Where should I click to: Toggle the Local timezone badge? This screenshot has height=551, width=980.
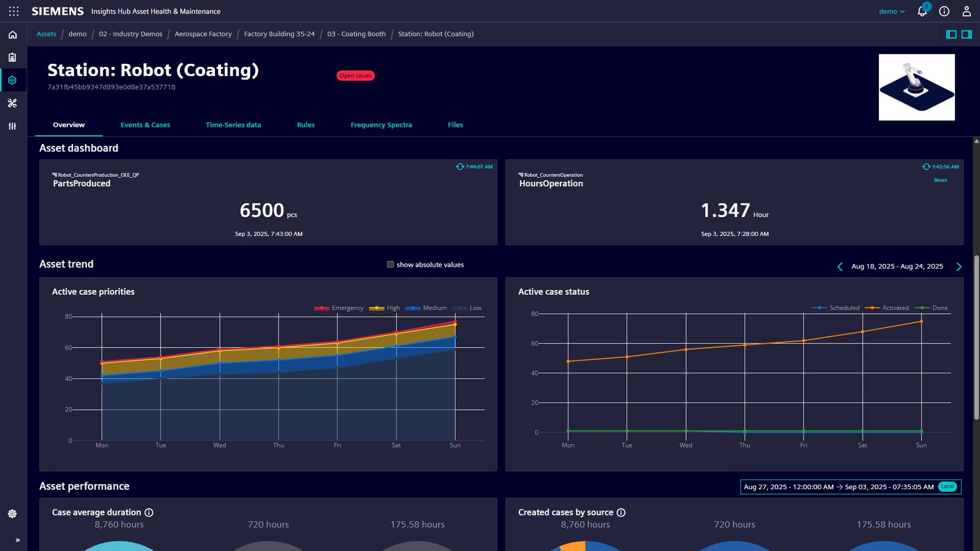948,487
